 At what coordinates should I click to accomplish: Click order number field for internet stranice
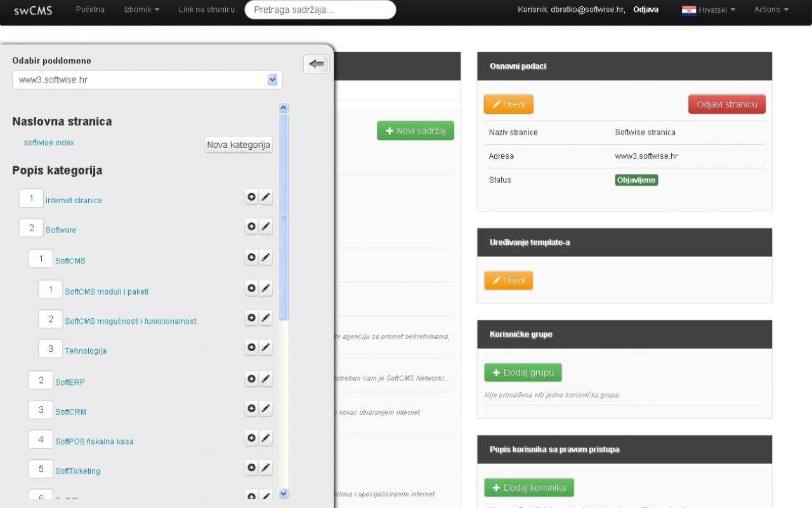click(x=31, y=198)
